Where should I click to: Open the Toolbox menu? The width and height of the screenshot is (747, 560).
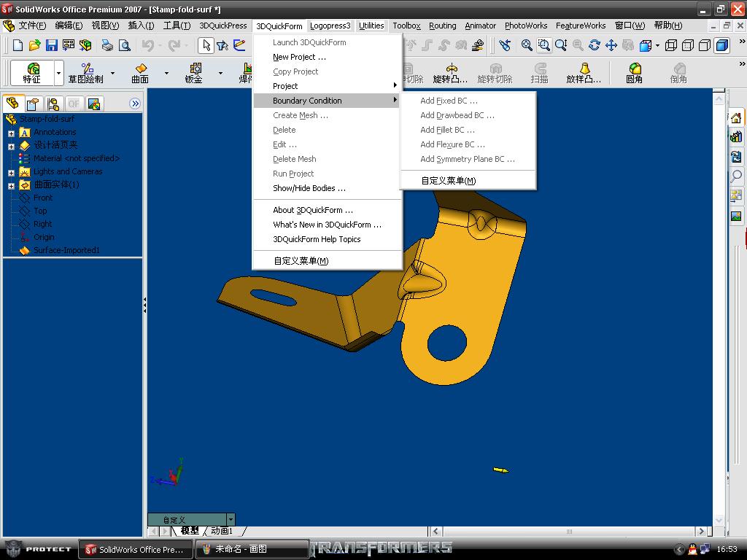pos(406,26)
